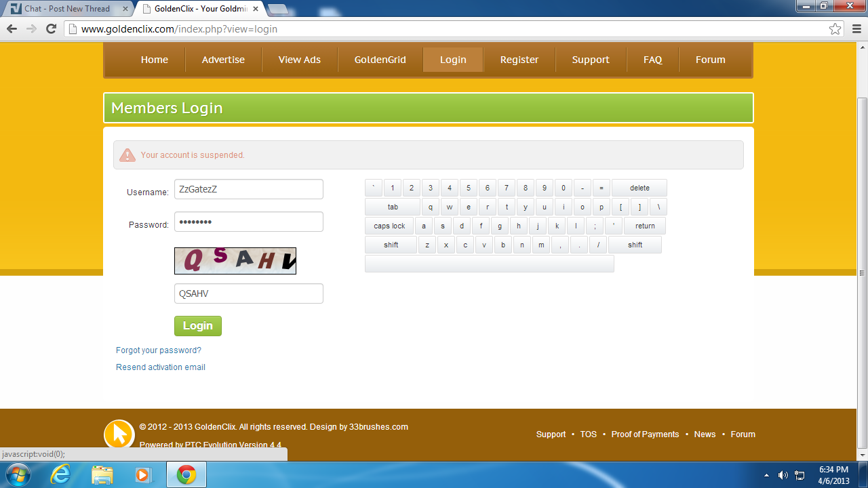Open the Windows Start menu
Image resolution: width=868 pixels, height=488 pixels.
pyautogui.click(x=17, y=474)
